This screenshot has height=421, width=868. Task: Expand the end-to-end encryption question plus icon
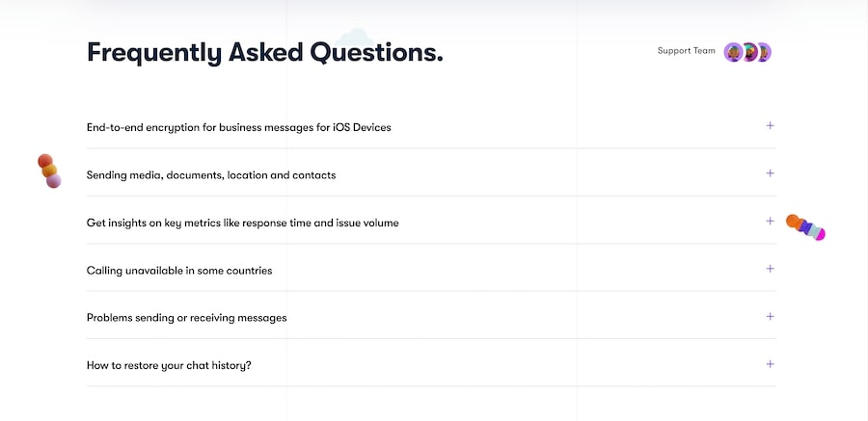(770, 126)
